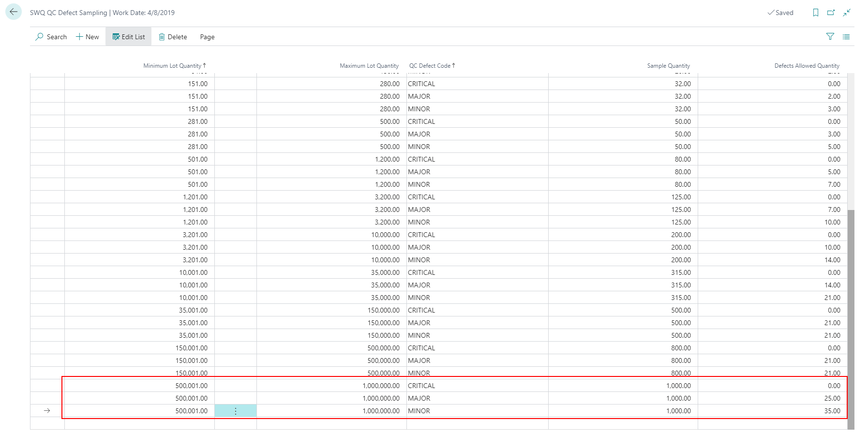Open the Page menu
The height and width of the screenshot is (435, 868).
point(207,37)
